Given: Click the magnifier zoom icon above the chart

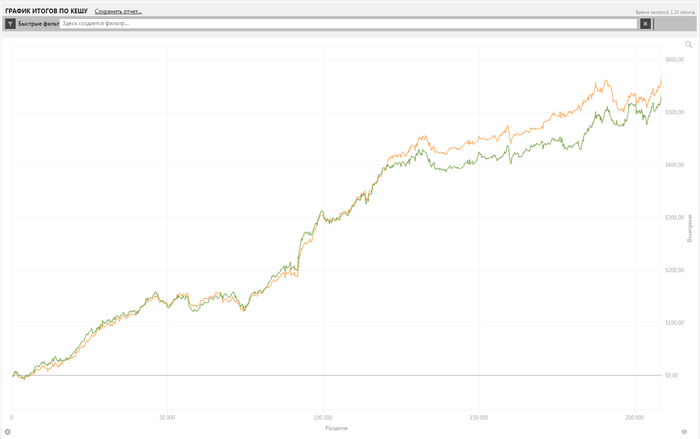Looking at the screenshot, I should tap(688, 44).
